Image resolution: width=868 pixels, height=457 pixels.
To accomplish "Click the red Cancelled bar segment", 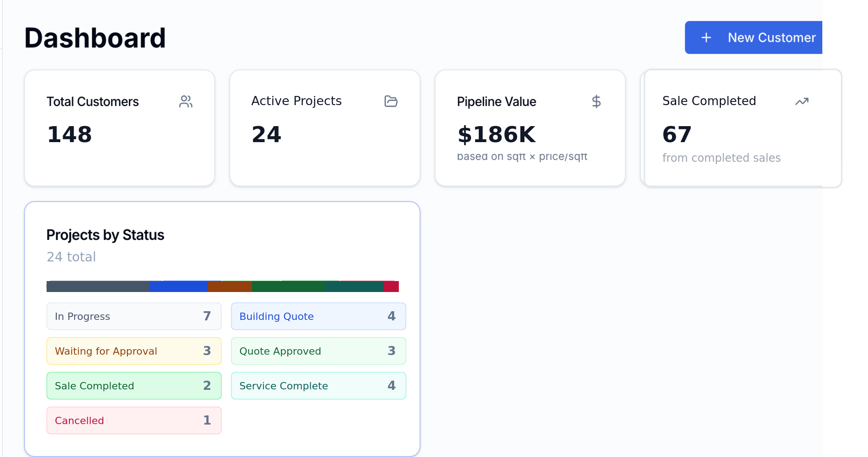I will coord(391,287).
